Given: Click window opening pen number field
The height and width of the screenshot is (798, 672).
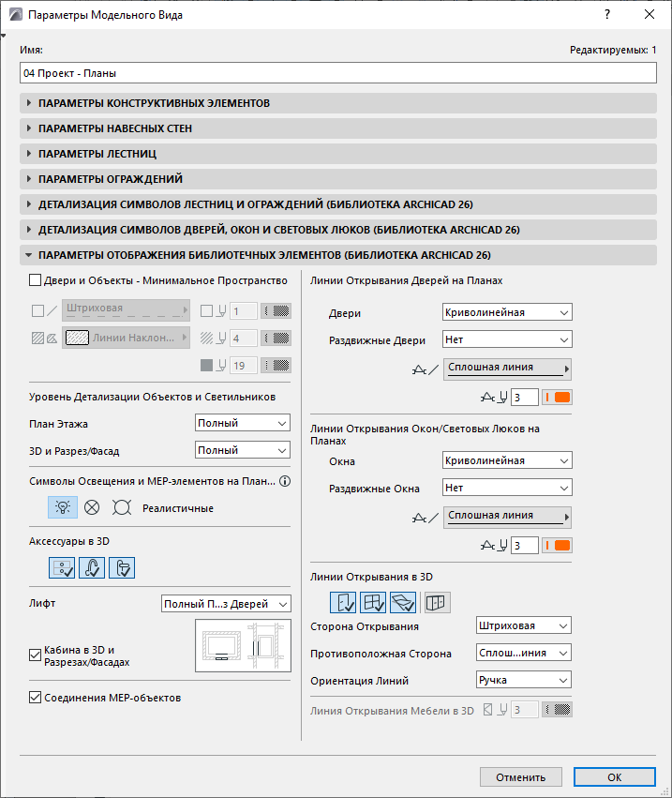Looking at the screenshot, I should coord(525,546).
